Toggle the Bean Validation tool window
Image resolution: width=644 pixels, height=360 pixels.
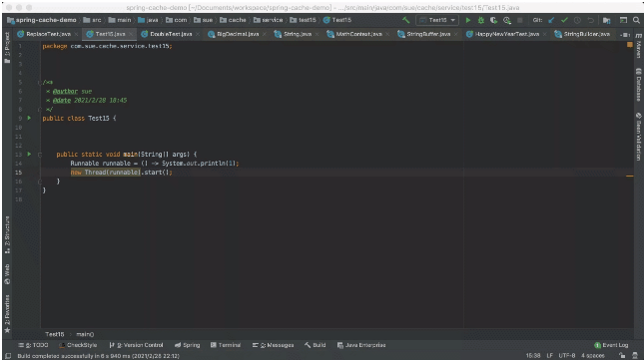pyautogui.click(x=639, y=137)
